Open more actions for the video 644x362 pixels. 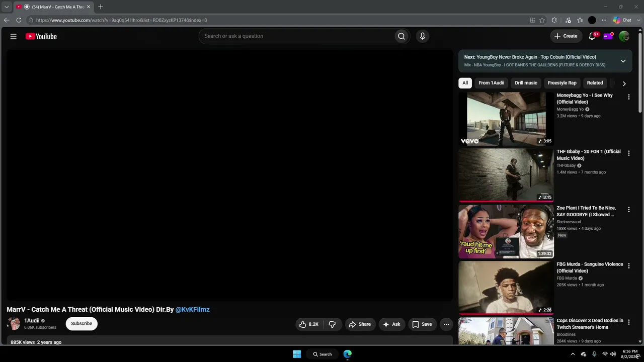446,324
